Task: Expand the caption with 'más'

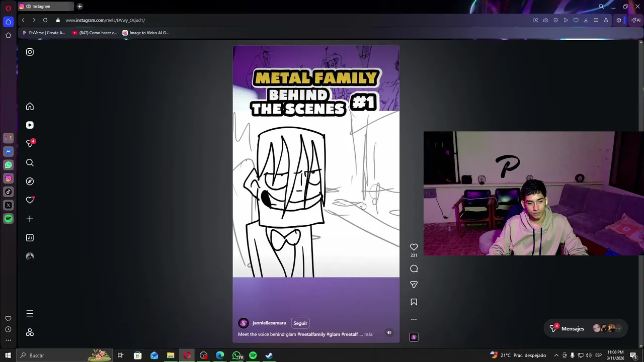Action: (368, 334)
